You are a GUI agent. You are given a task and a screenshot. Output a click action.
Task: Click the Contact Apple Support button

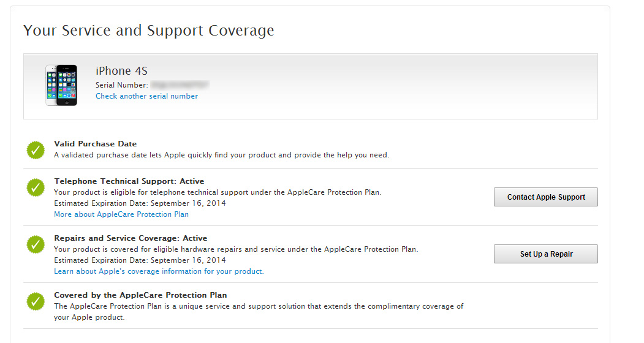[x=546, y=197]
